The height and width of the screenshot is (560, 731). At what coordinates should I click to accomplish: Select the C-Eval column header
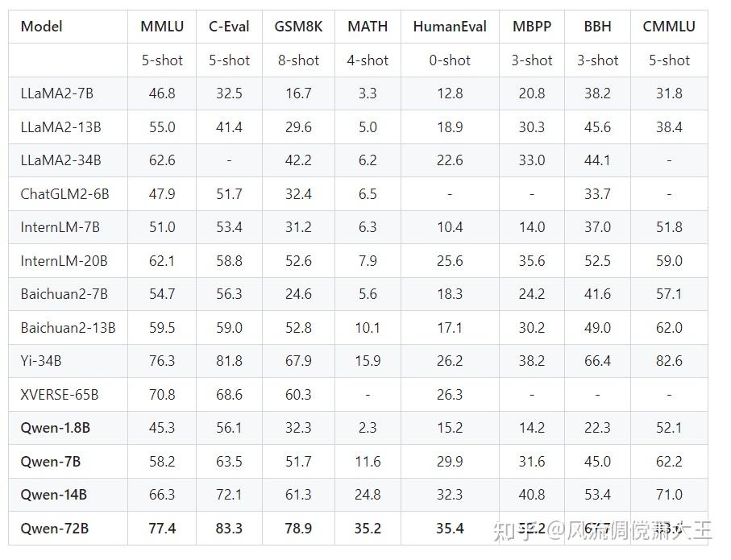click(x=229, y=27)
